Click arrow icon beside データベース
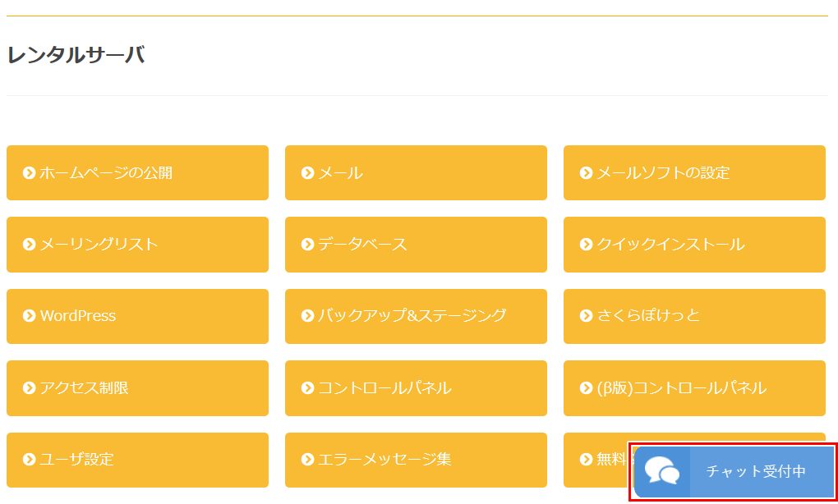Viewport: 838px width, 504px height. tap(307, 245)
